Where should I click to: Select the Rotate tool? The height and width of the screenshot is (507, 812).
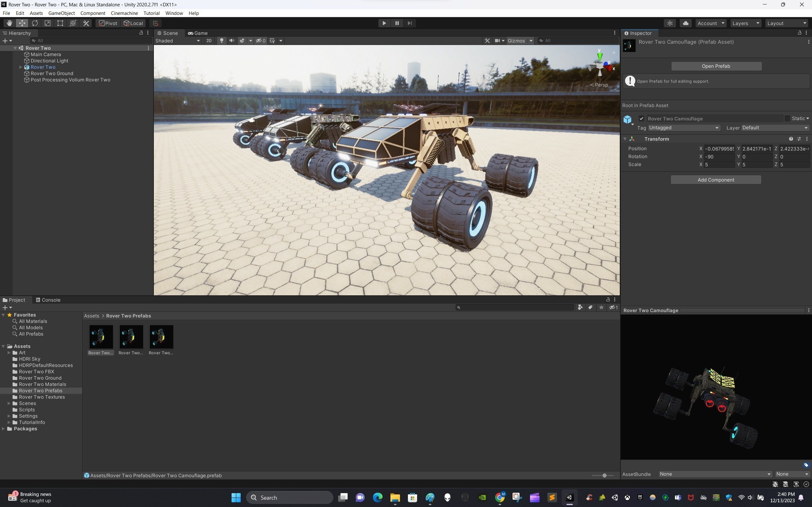click(x=35, y=23)
